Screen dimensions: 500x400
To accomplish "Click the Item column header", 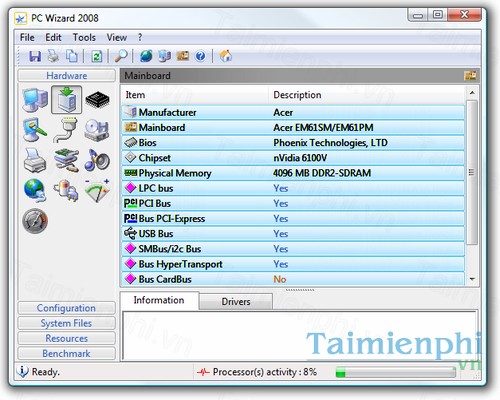I will pyautogui.click(x=195, y=95).
